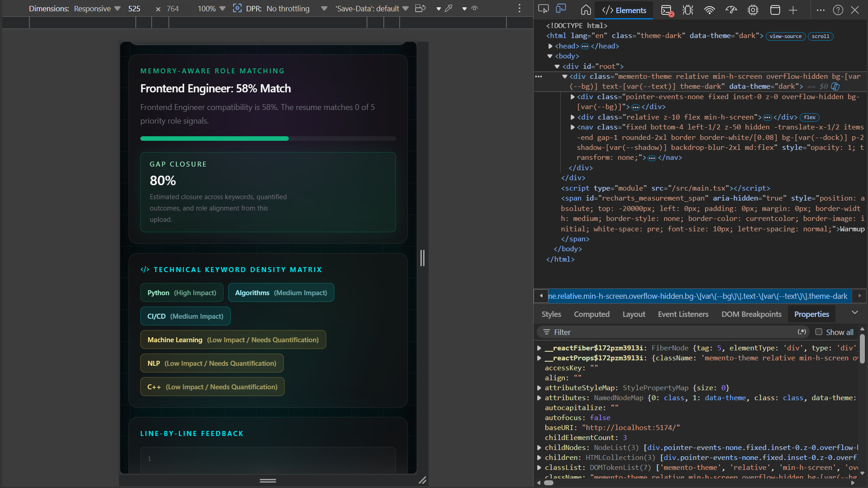
Task: Click the viewport bottom-edge resize handle
Action: tap(268, 480)
